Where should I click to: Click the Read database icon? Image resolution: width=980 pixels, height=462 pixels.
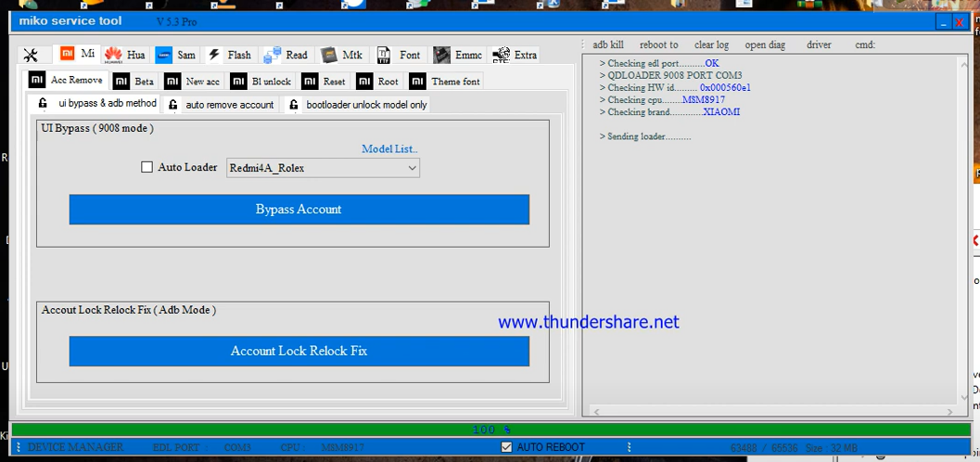pos(272,55)
